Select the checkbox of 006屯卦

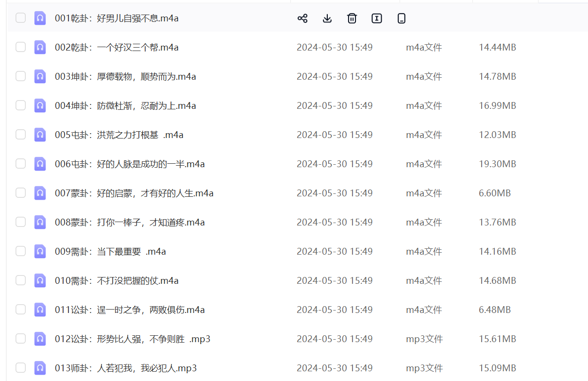pyautogui.click(x=20, y=164)
